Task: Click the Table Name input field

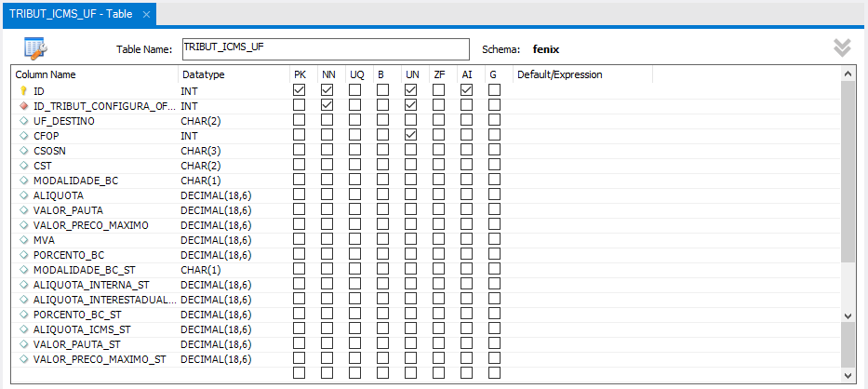Action: [x=326, y=48]
